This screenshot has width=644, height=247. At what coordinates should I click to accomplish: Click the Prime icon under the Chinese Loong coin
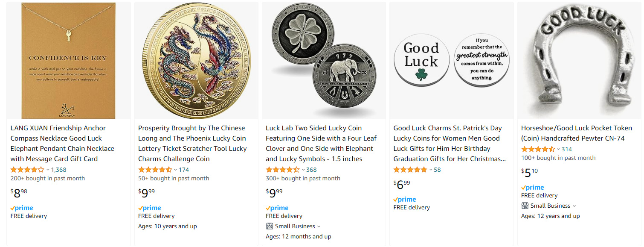(149, 208)
